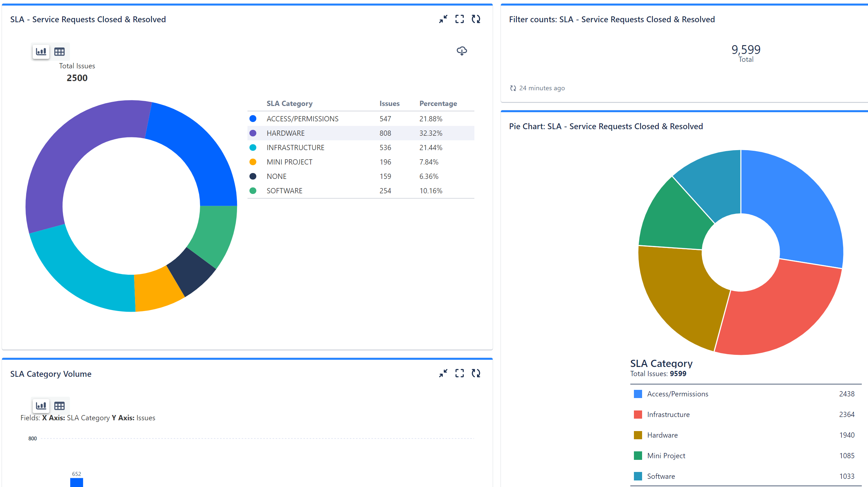Open SLA Category Volume in full screen
Image resolution: width=868 pixels, height=487 pixels.
(x=459, y=373)
